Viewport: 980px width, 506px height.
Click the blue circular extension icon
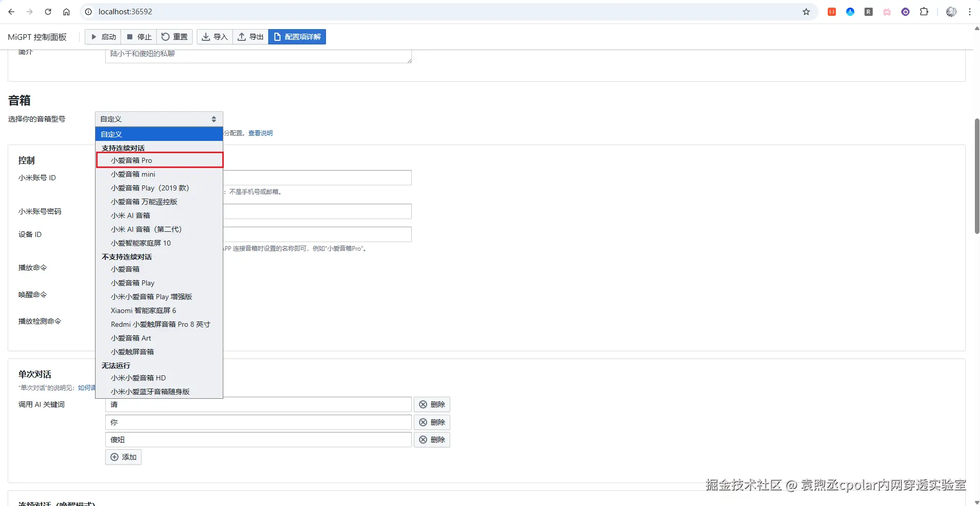coord(850,12)
